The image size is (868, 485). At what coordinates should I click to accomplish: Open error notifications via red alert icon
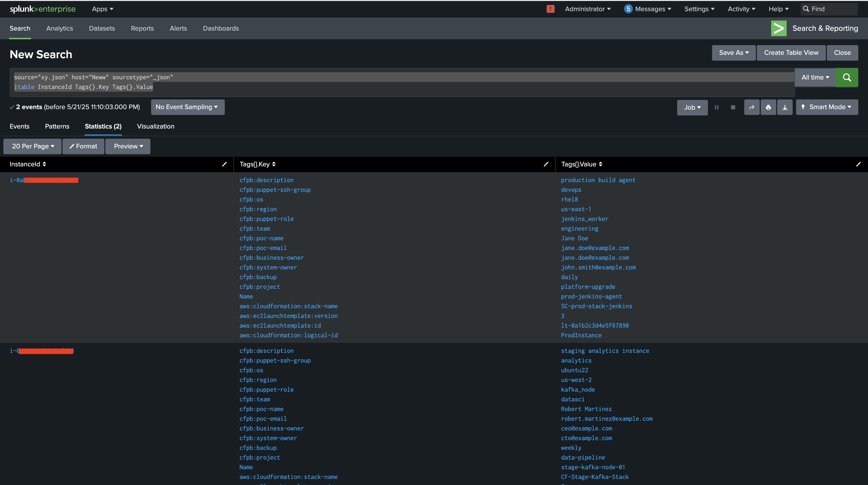coord(550,9)
